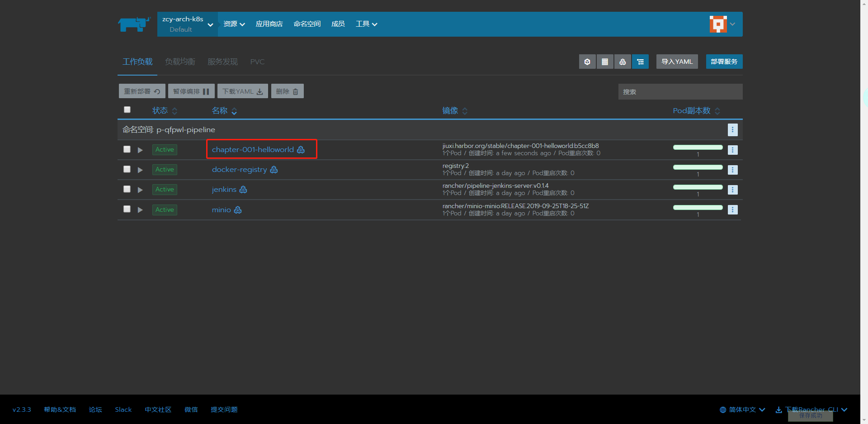
Task: Expand the chapter-001-helloworld row triangle
Action: [140, 150]
